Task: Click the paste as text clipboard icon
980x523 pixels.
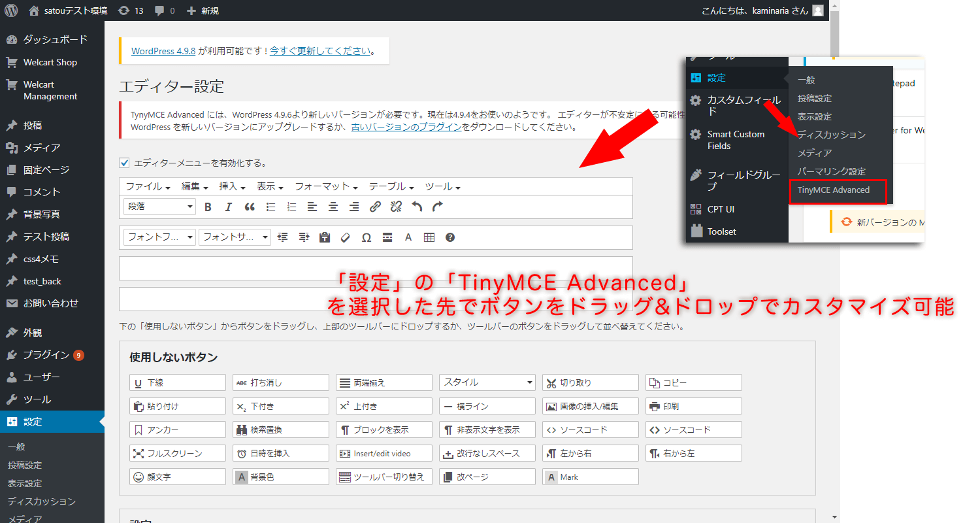Action: coord(325,237)
